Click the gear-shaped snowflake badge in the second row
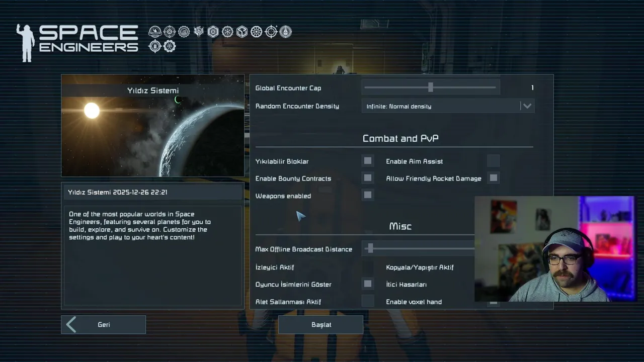Screen dimensions: 644x362 [x=170, y=46]
